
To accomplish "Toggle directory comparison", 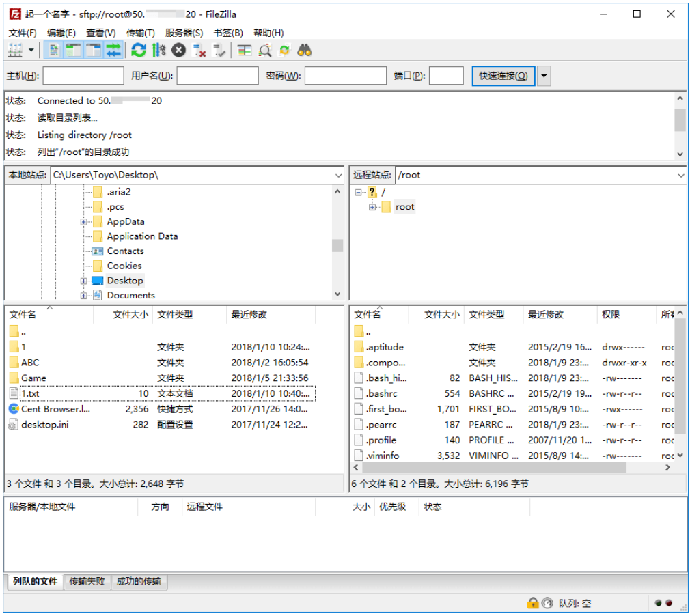I will coord(265,51).
